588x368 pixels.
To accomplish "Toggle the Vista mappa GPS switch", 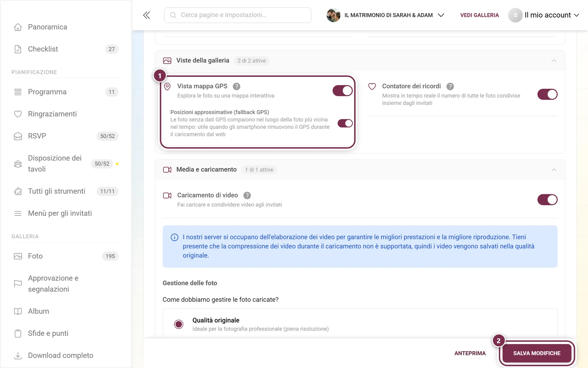I will click(343, 91).
